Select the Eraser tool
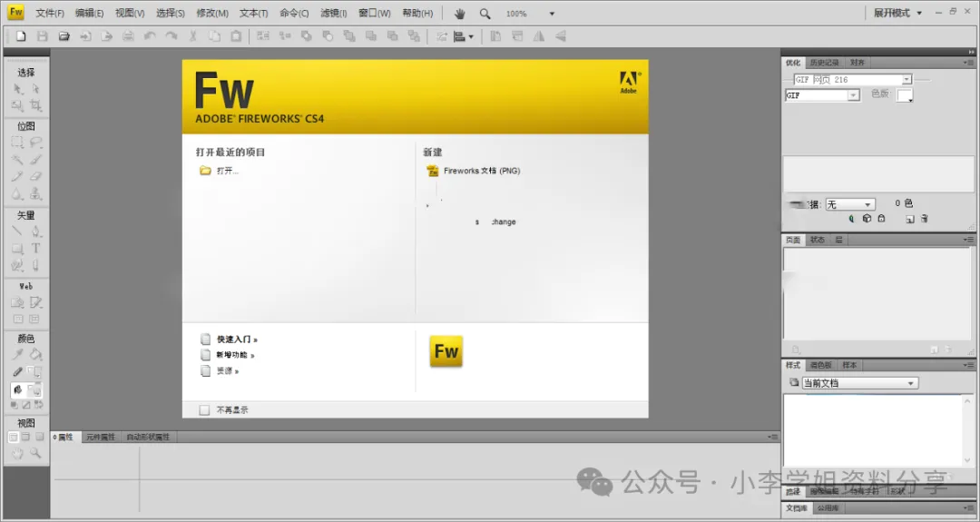 35,177
